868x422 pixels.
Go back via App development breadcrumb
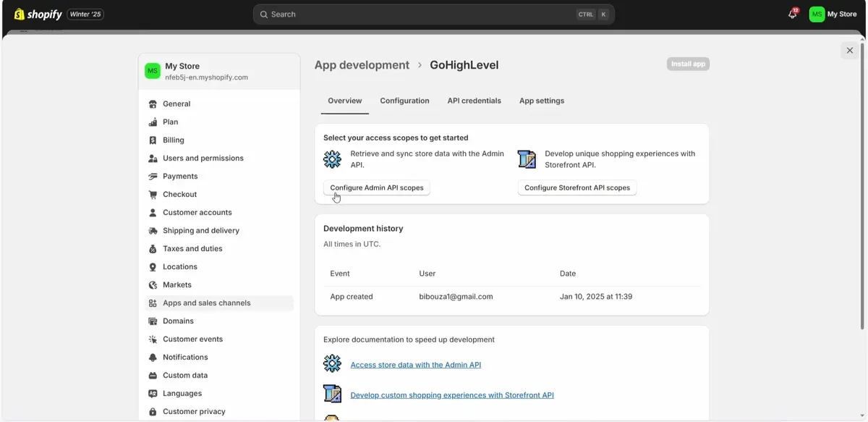tap(362, 64)
